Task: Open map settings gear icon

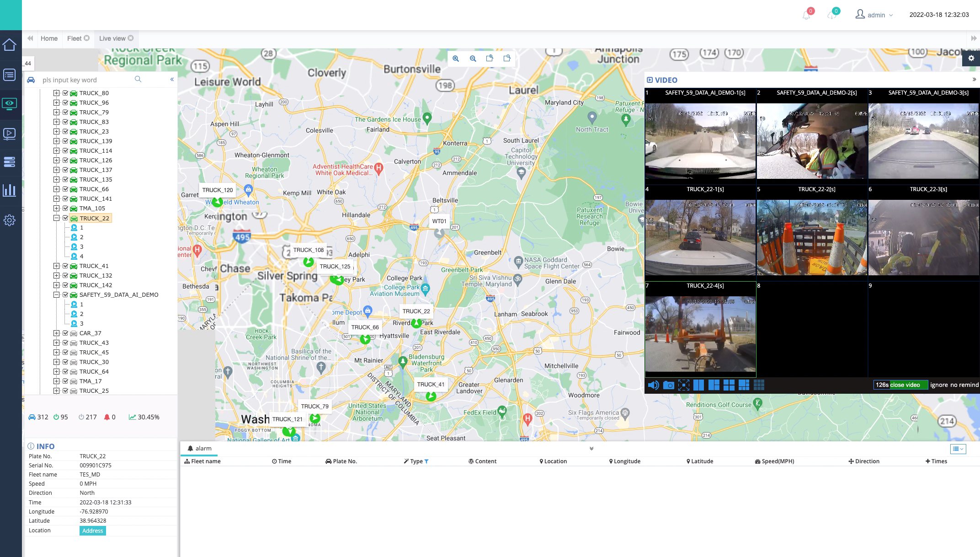Action: pos(971,59)
